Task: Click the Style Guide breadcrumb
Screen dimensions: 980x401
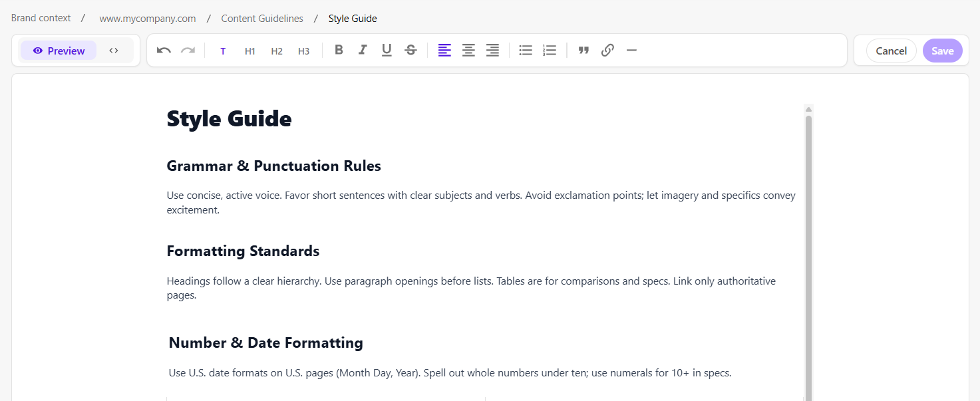Action: [x=353, y=19]
